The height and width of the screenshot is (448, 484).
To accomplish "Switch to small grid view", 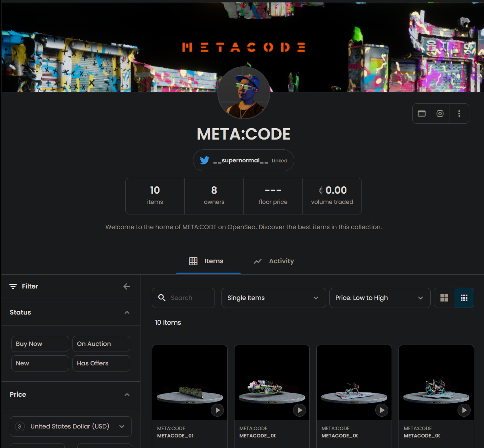I will click(464, 298).
